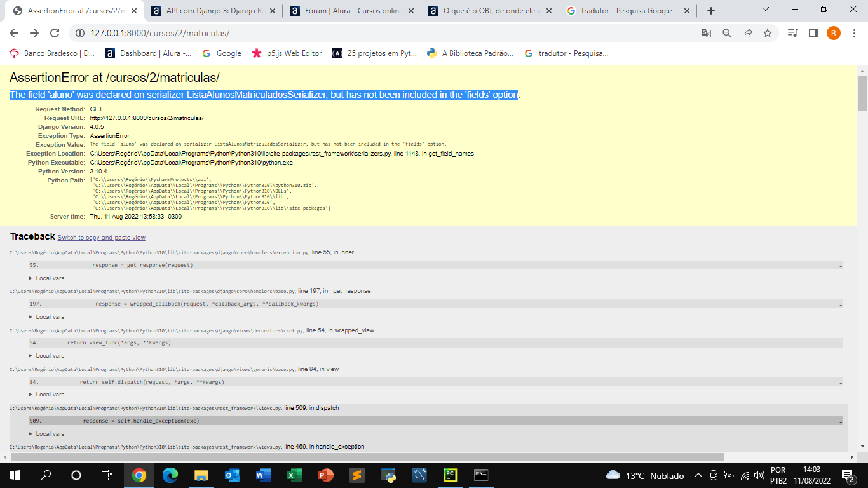Expand Local vars under base.py line 197
868x488 pixels.
coord(46,317)
